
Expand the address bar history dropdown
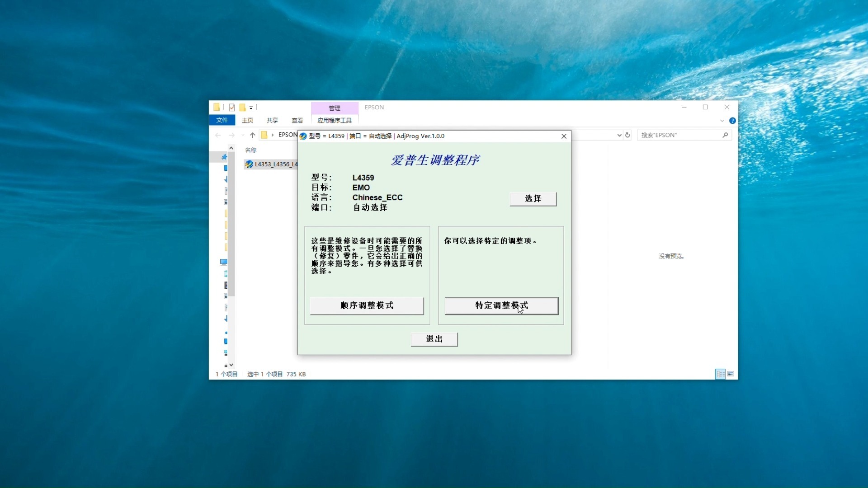pos(619,135)
